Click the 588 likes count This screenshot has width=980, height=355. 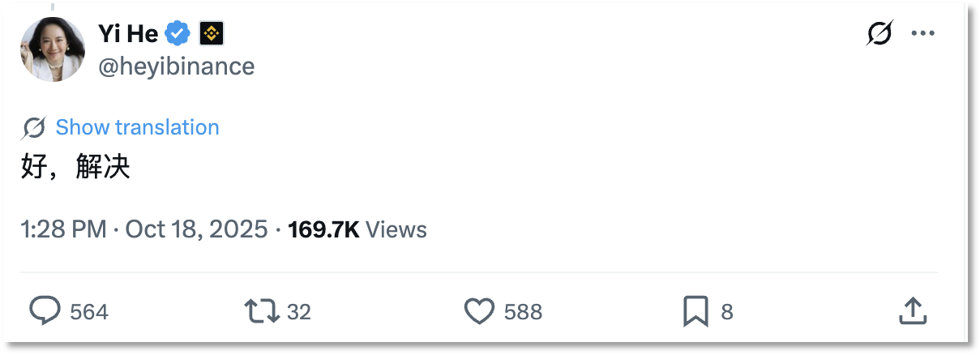[x=523, y=312]
